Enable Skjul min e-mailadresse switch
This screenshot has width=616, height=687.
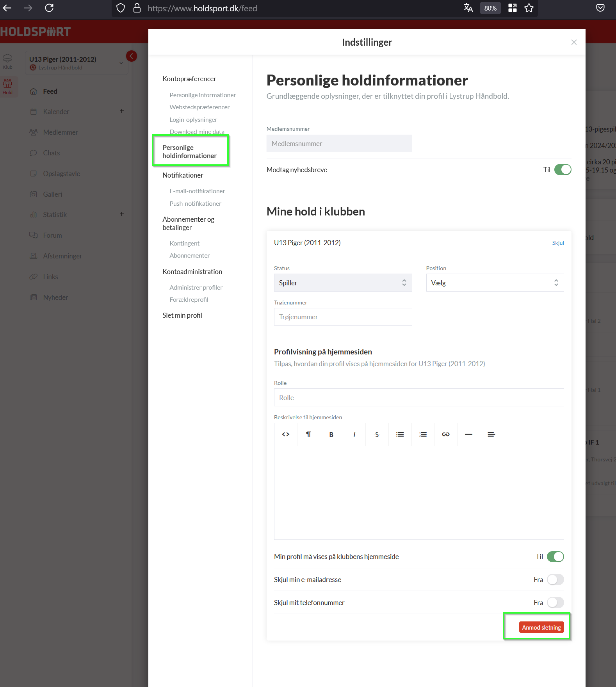[555, 580]
